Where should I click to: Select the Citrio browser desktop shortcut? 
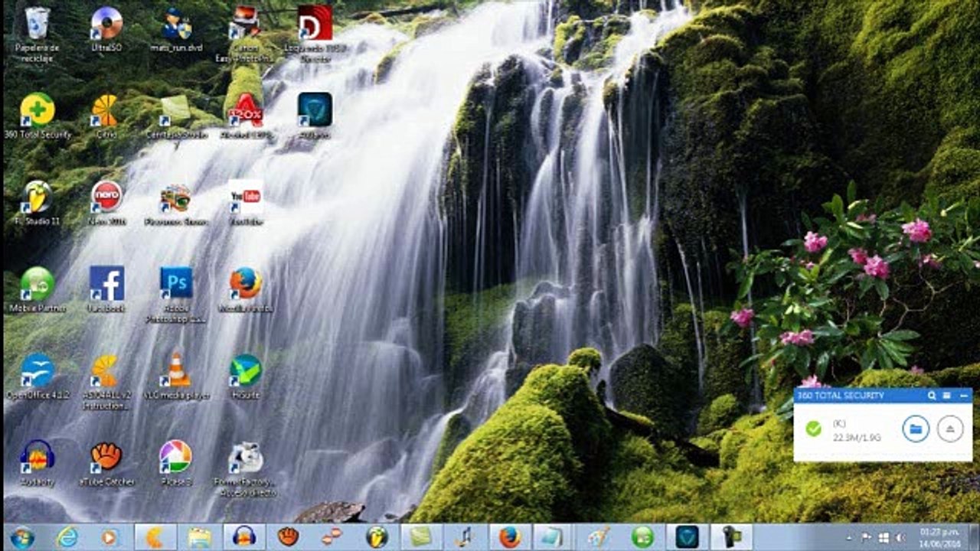(x=106, y=109)
